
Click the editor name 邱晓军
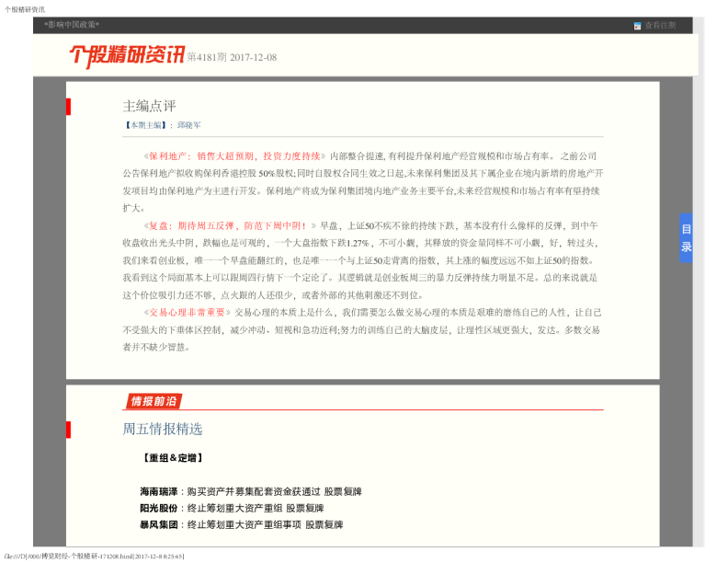(x=189, y=125)
